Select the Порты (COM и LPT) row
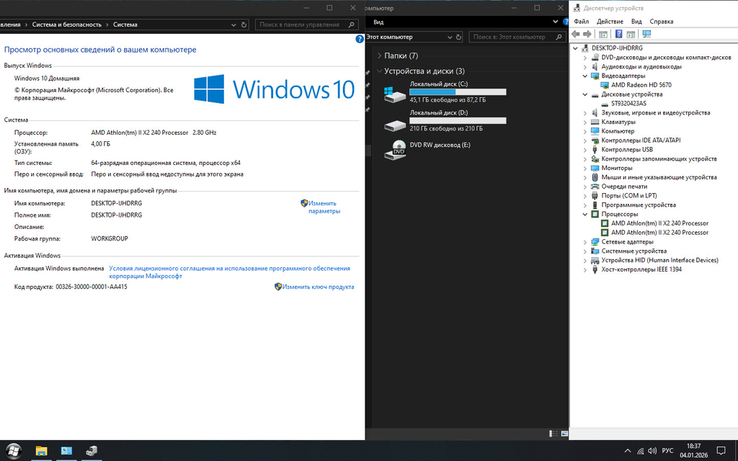This screenshot has height=461, width=738. [629, 196]
